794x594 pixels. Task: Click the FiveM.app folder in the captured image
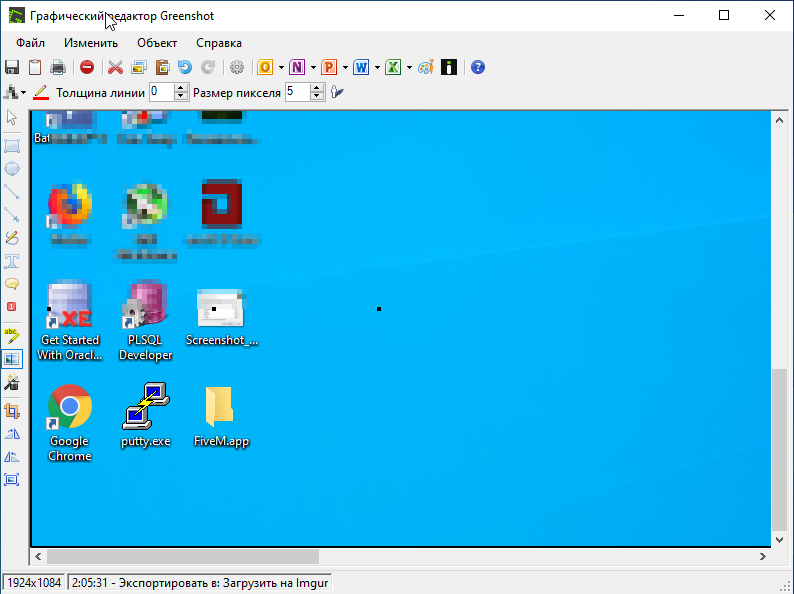pyautogui.click(x=220, y=407)
